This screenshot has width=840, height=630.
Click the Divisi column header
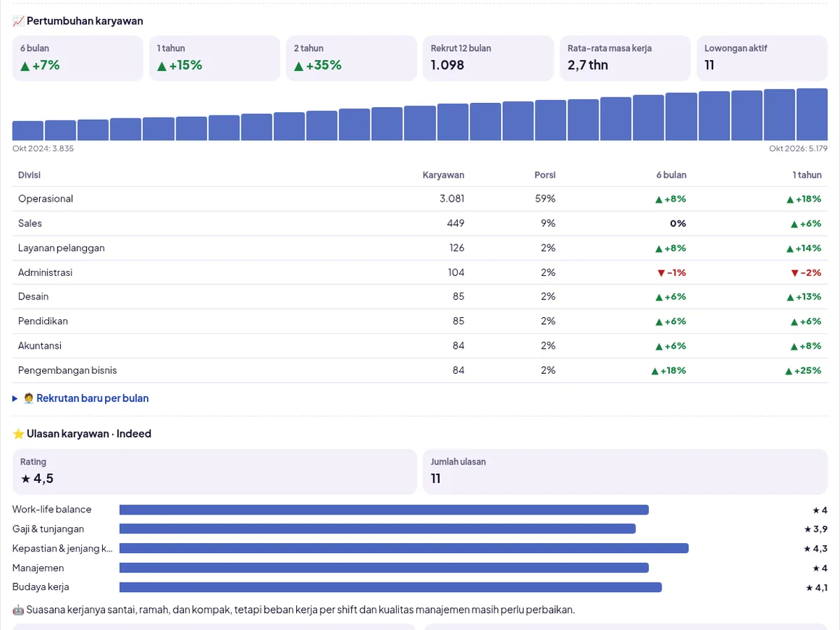pyautogui.click(x=29, y=175)
